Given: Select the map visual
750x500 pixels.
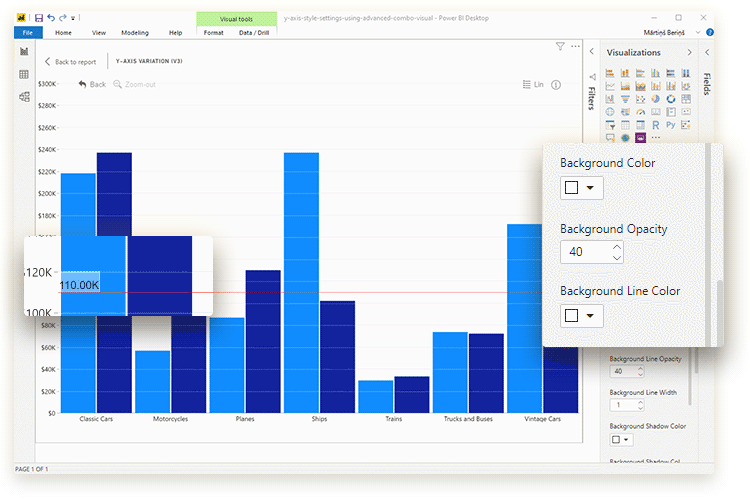Looking at the screenshot, I should (610, 111).
